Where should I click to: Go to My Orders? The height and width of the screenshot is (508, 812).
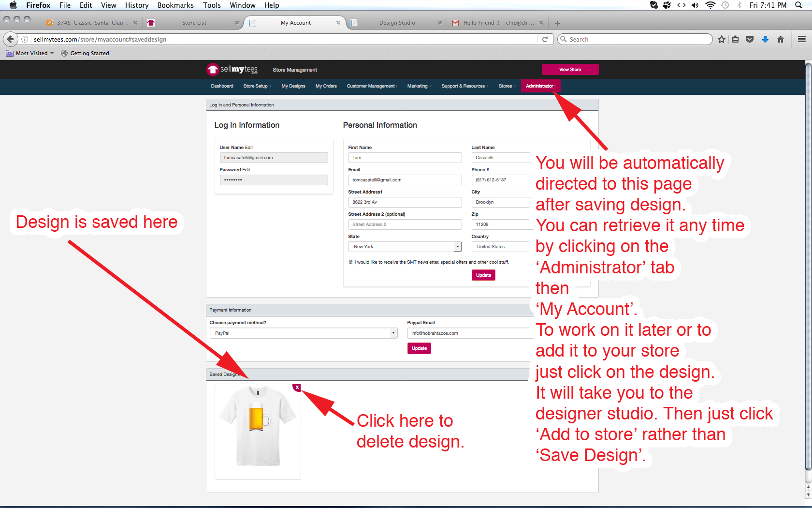[326, 86]
